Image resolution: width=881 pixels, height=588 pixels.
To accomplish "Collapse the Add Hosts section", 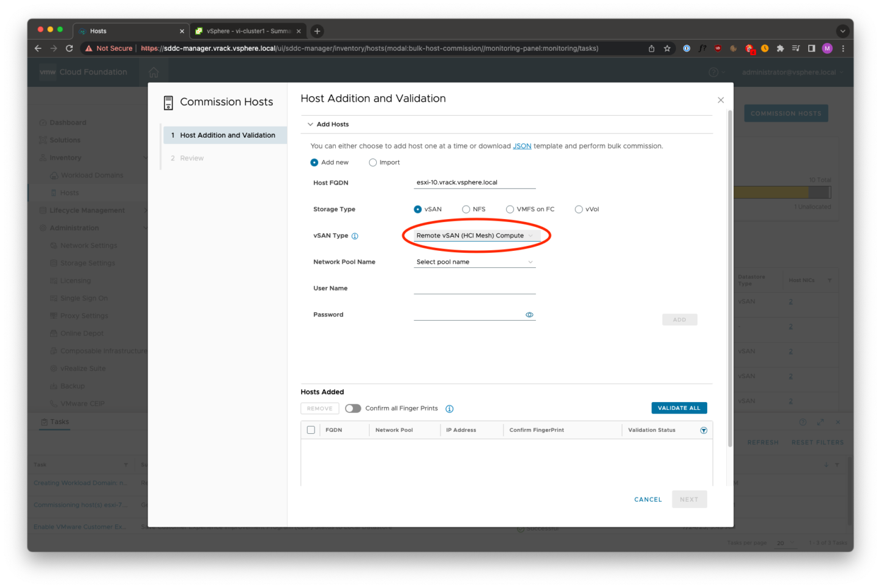I will click(310, 124).
